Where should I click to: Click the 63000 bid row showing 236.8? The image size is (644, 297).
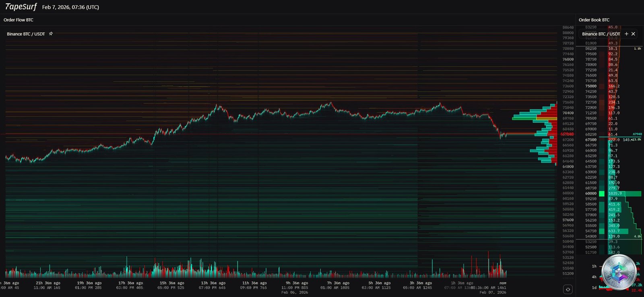[x=609, y=172]
